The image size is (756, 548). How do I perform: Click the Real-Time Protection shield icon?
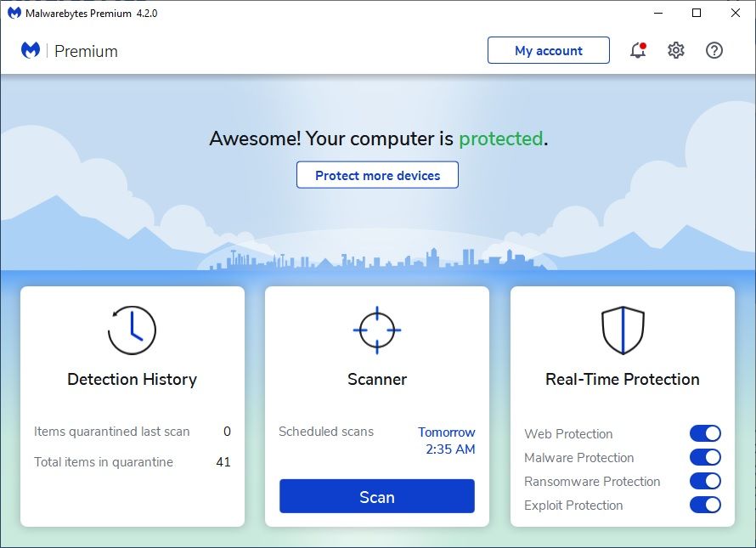(x=622, y=330)
